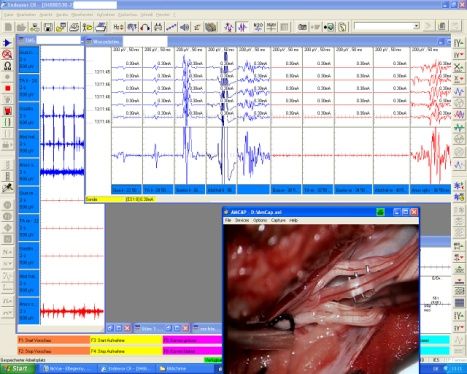Click the Windows Start button in the taskbar
Image resolution: width=467 pixels, height=374 pixels.
pyautogui.click(x=17, y=368)
